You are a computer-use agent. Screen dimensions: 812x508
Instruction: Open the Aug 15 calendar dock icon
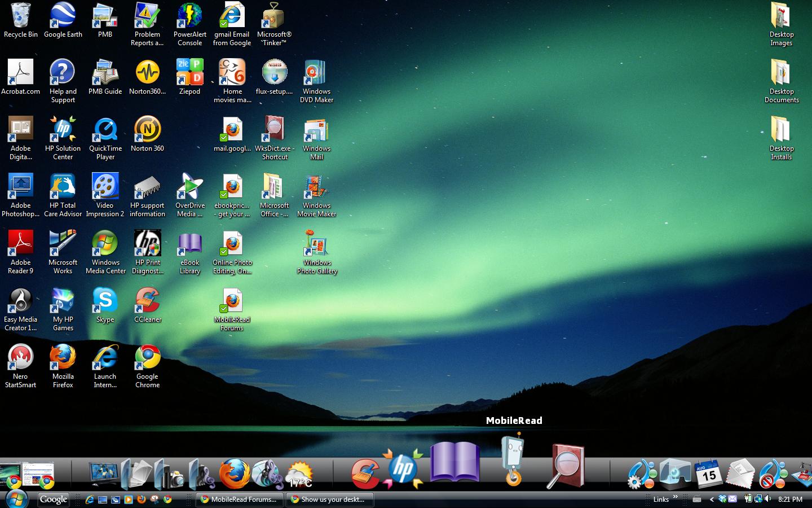coord(709,474)
